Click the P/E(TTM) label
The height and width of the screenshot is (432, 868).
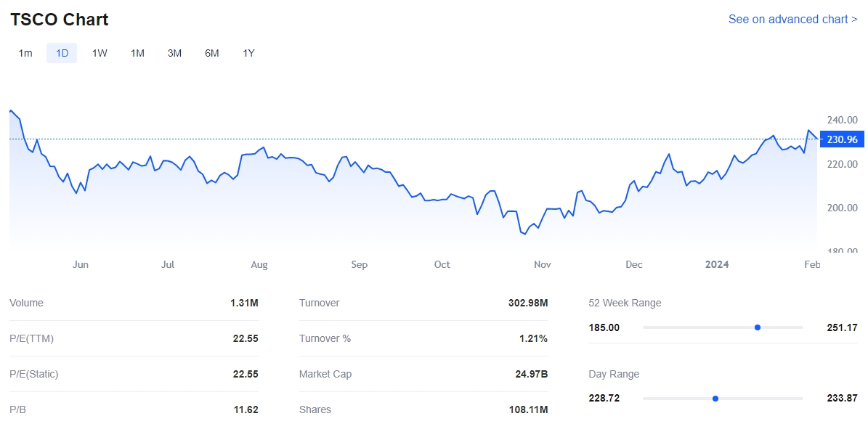tap(31, 338)
